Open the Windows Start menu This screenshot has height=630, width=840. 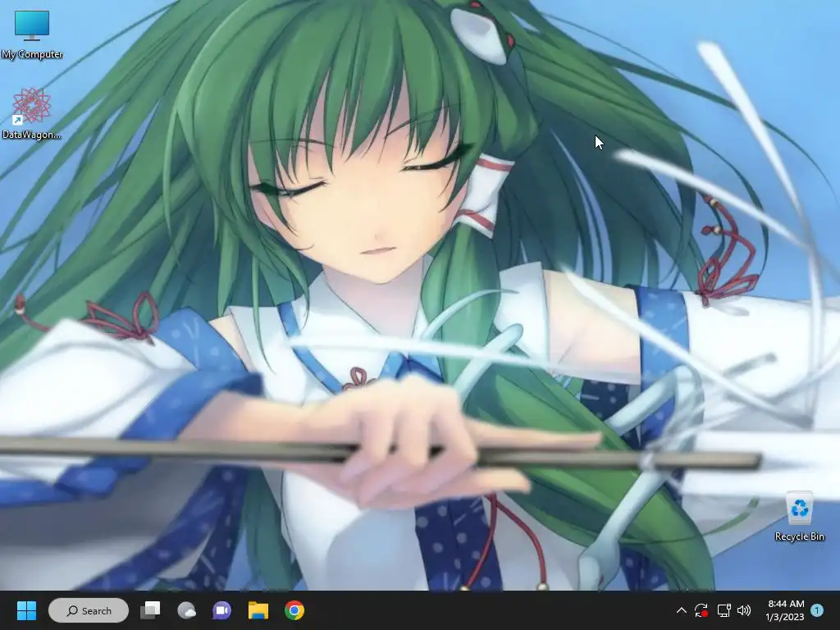coord(26,610)
